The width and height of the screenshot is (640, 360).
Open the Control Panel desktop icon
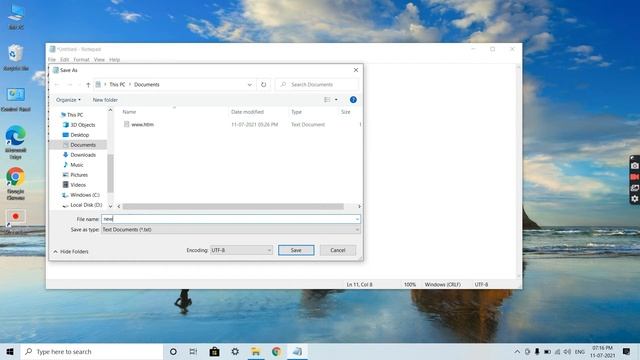pos(16,99)
